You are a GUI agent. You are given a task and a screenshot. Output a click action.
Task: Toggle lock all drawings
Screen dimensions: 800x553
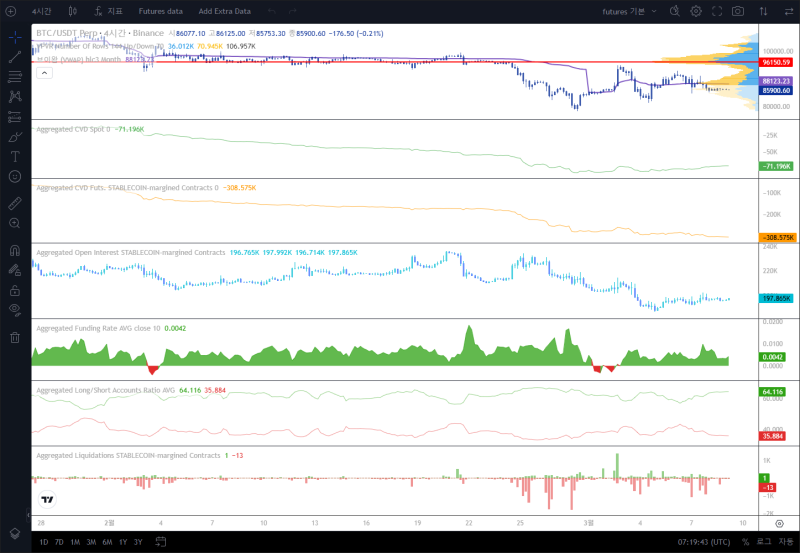[15, 290]
